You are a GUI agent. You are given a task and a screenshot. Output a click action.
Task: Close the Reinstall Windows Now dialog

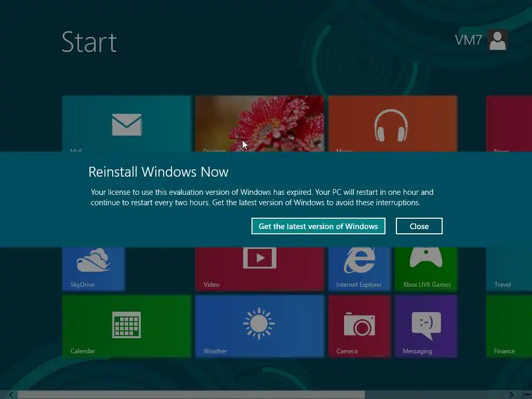(x=419, y=226)
